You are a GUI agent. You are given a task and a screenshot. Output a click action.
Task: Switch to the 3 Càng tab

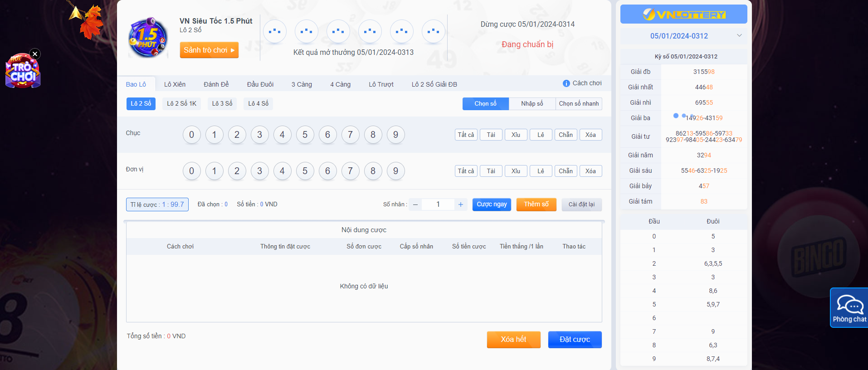coord(302,84)
